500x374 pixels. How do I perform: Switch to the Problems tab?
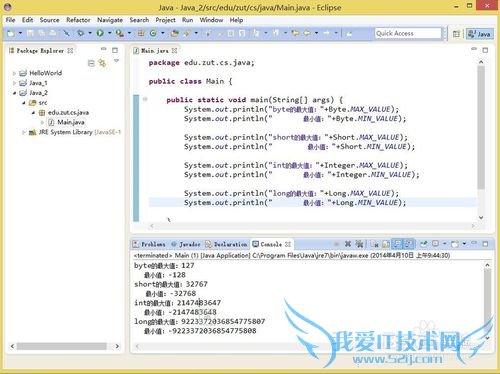pyautogui.click(x=149, y=244)
